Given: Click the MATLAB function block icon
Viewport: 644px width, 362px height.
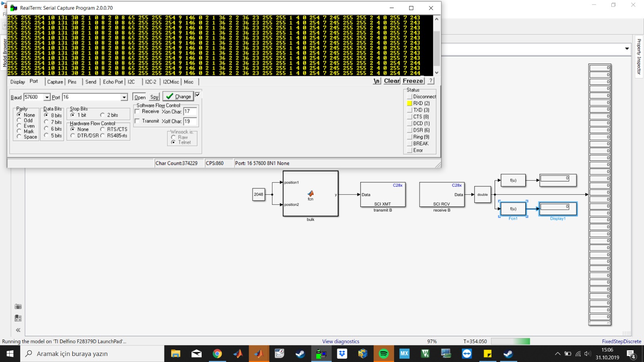Looking at the screenshot, I should [310, 194].
